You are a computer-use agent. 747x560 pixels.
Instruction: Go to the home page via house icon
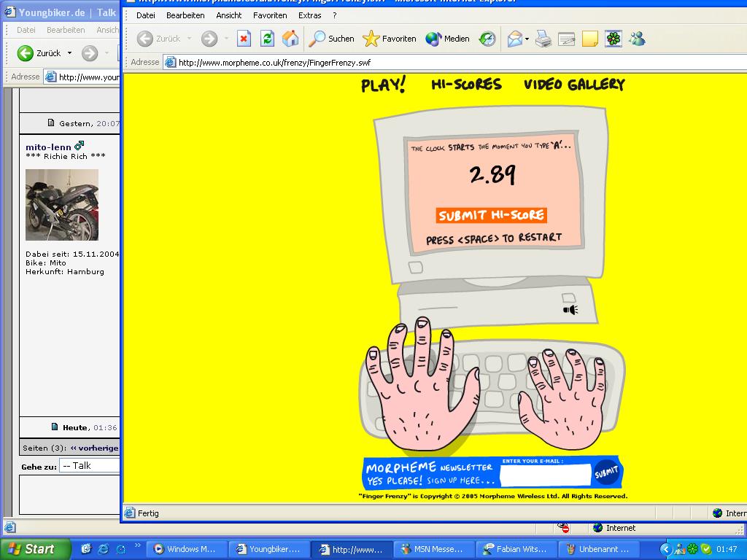pyautogui.click(x=290, y=39)
